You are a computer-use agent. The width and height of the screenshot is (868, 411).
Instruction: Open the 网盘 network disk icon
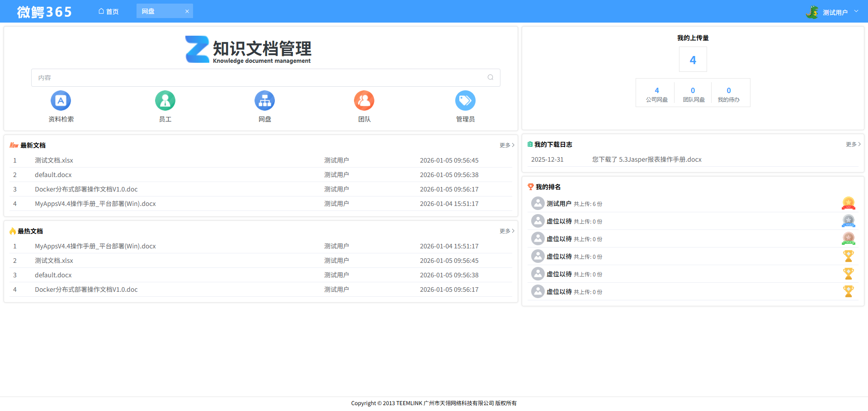[x=264, y=100]
